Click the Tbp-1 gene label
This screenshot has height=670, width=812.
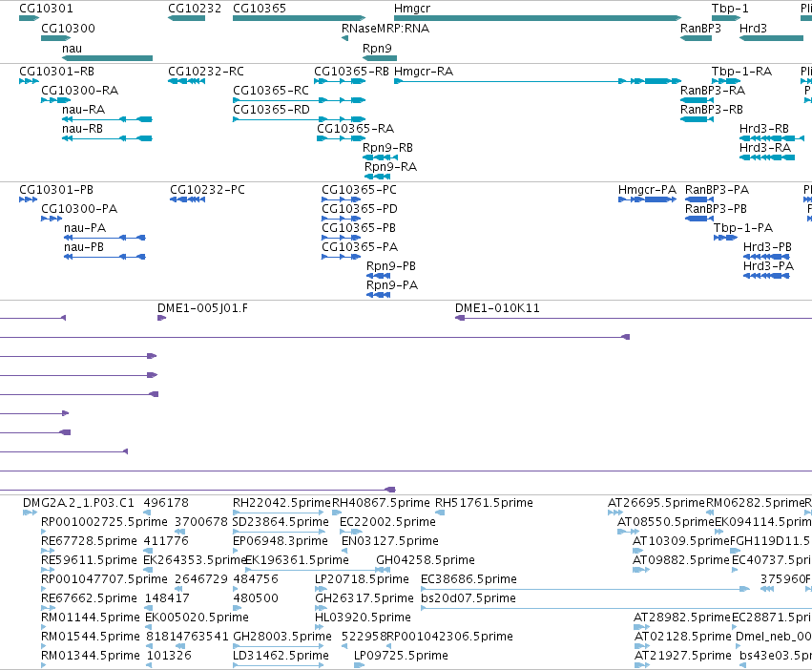[x=730, y=9]
